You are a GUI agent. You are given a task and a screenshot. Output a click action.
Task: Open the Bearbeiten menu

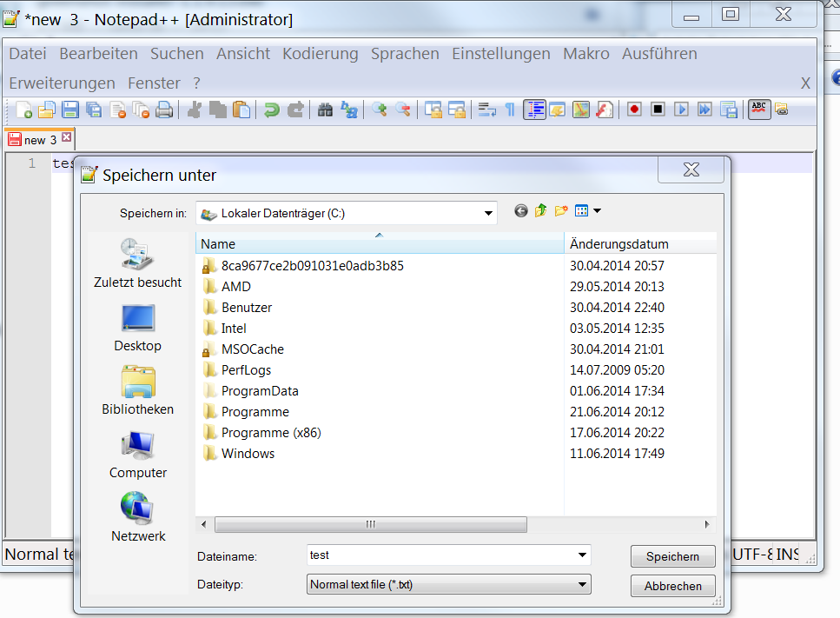tap(98, 54)
